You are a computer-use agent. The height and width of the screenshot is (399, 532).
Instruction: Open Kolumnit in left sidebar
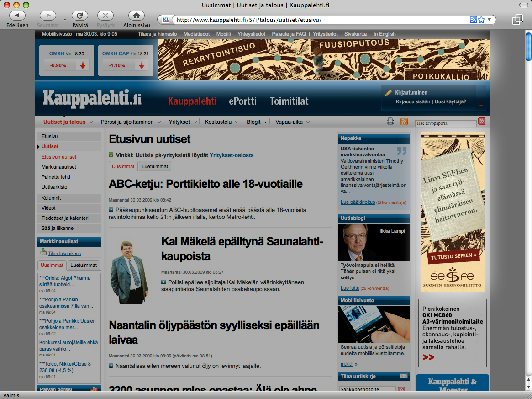tap(69, 198)
